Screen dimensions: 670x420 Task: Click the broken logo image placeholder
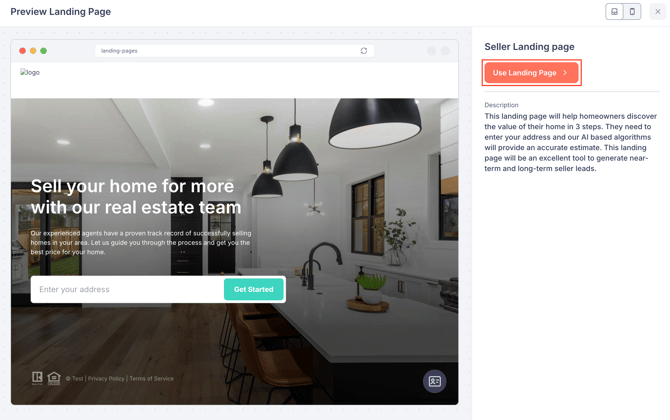pos(29,72)
